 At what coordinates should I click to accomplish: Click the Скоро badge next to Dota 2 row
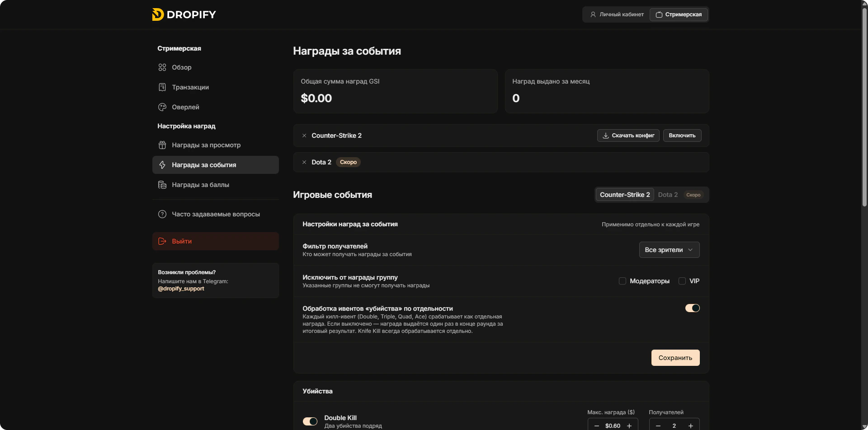(348, 162)
